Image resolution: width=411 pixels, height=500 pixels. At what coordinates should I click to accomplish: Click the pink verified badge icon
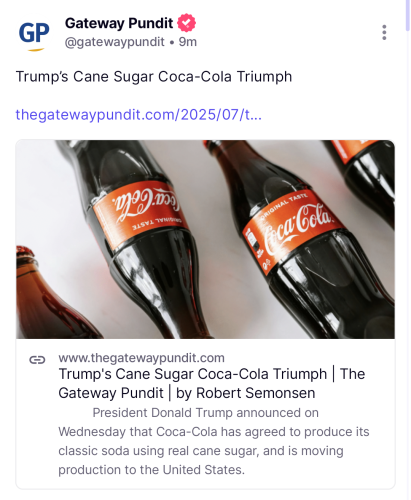pos(186,23)
